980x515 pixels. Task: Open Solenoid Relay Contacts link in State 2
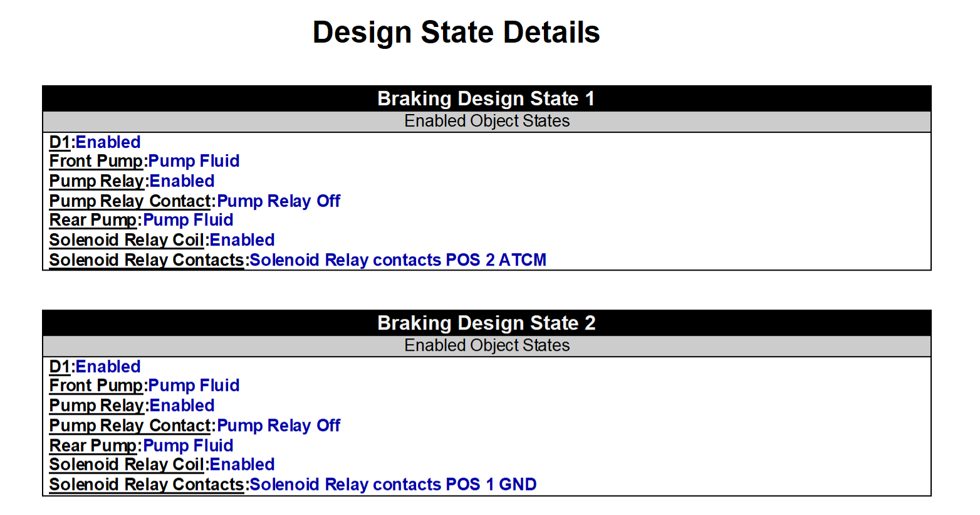click(147, 484)
